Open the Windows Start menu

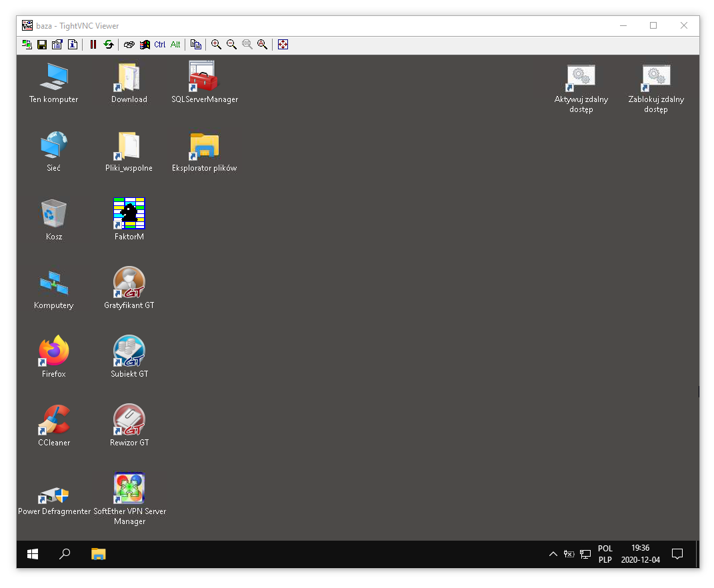point(32,554)
